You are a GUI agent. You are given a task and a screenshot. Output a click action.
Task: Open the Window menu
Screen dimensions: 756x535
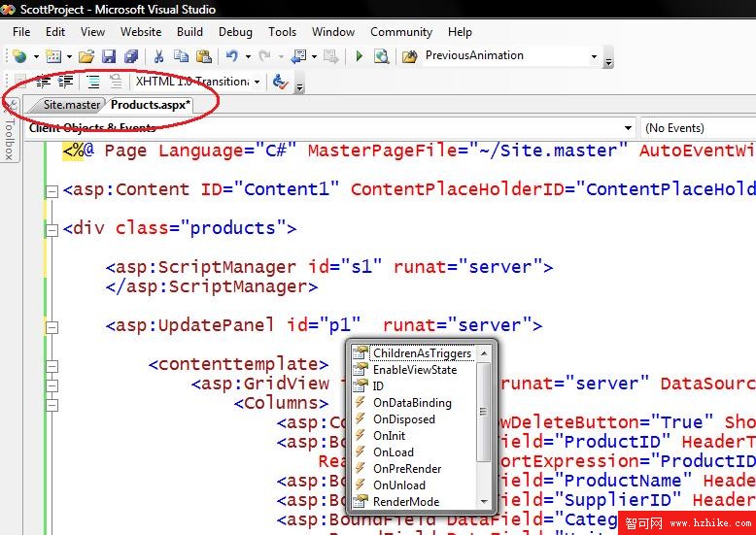(333, 32)
